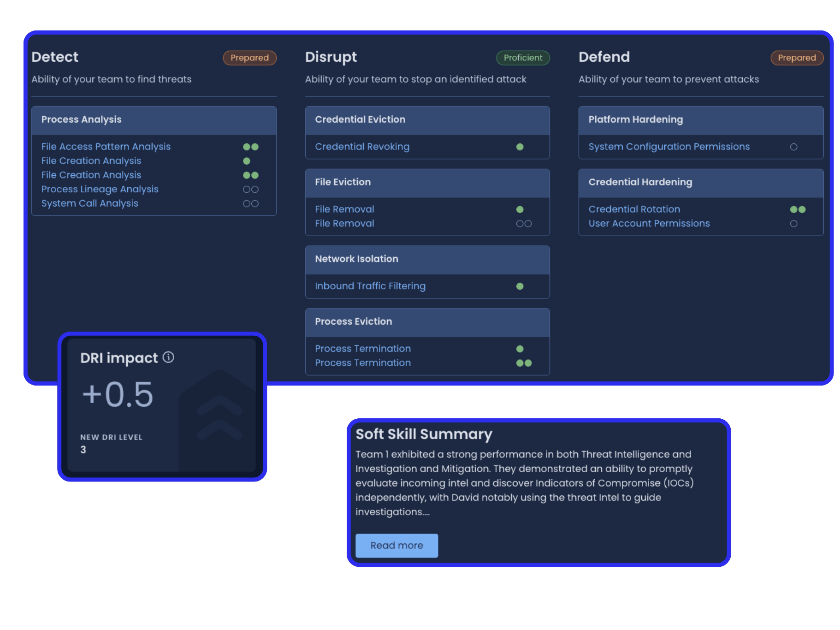The image size is (840, 630).
Task: Click the Prepared badge under Defend
Action: click(x=797, y=58)
